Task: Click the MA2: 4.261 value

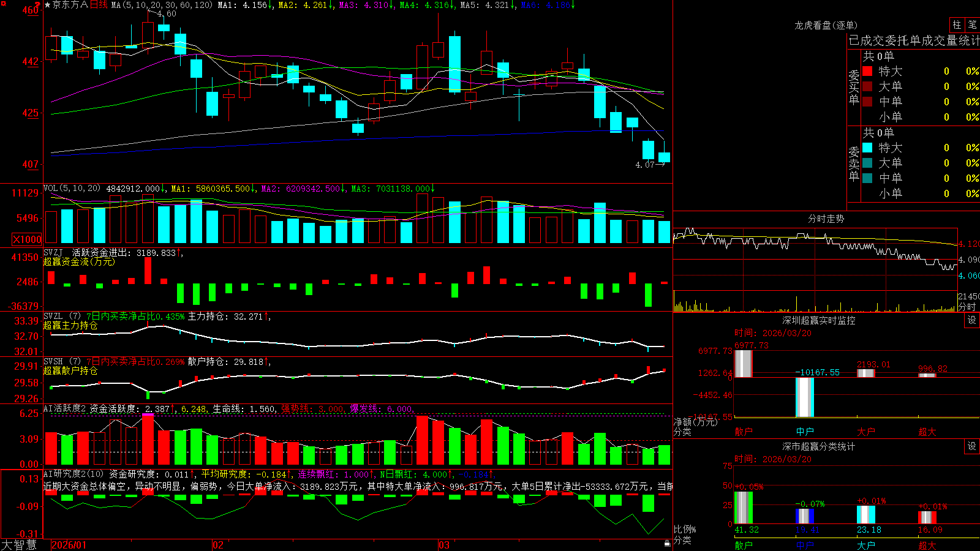Action: tap(304, 5)
